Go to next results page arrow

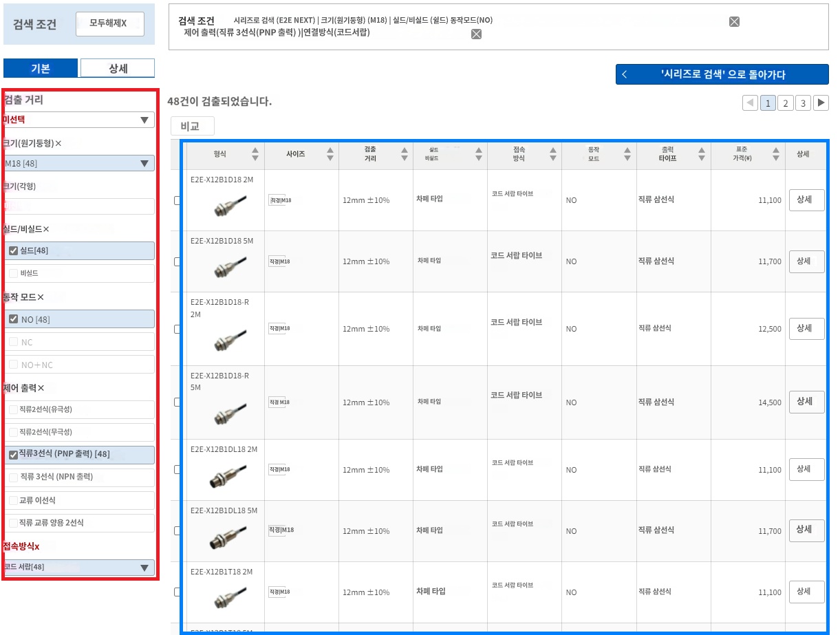[821, 103]
